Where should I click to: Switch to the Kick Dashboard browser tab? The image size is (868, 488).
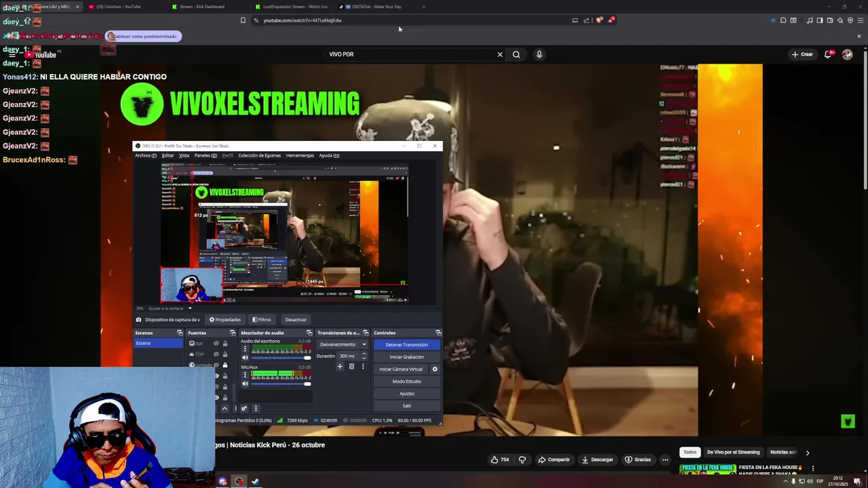201,7
